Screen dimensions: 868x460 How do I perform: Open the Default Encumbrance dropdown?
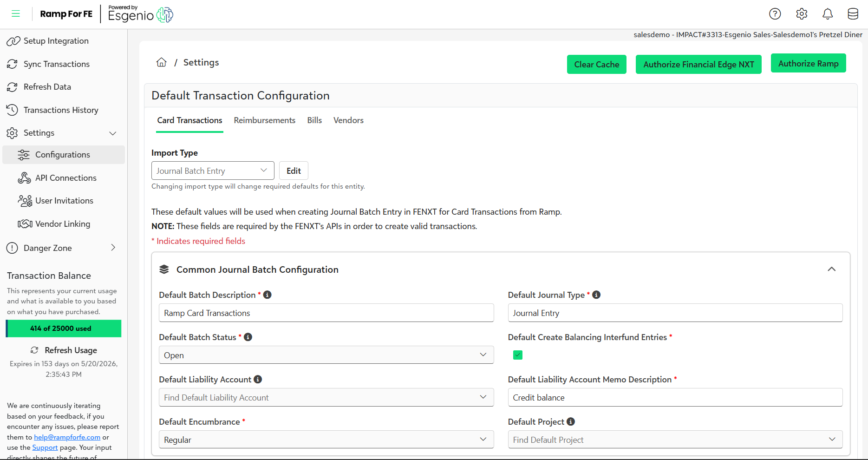[326, 440]
